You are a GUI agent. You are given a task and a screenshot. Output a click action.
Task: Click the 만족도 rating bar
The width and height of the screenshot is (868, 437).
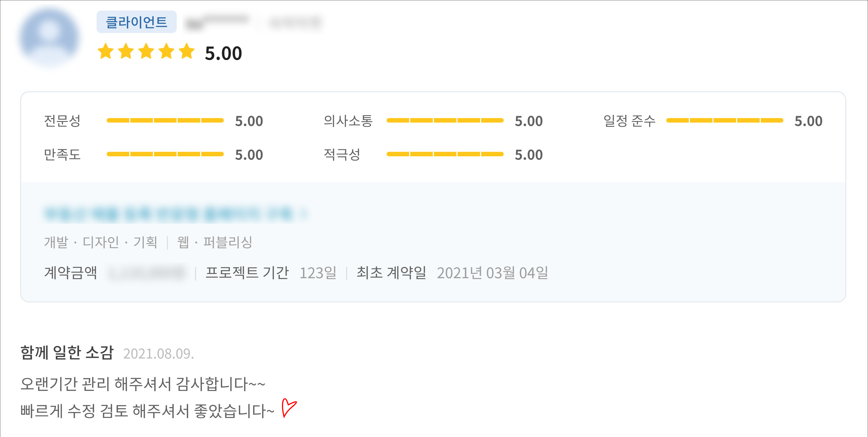click(x=165, y=154)
